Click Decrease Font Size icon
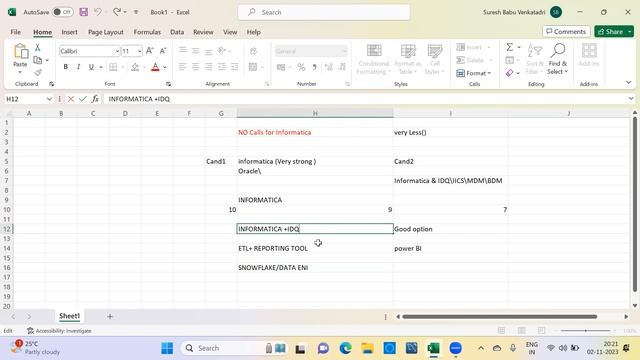Image resolution: width=640 pixels, height=360 pixels. [x=163, y=51]
